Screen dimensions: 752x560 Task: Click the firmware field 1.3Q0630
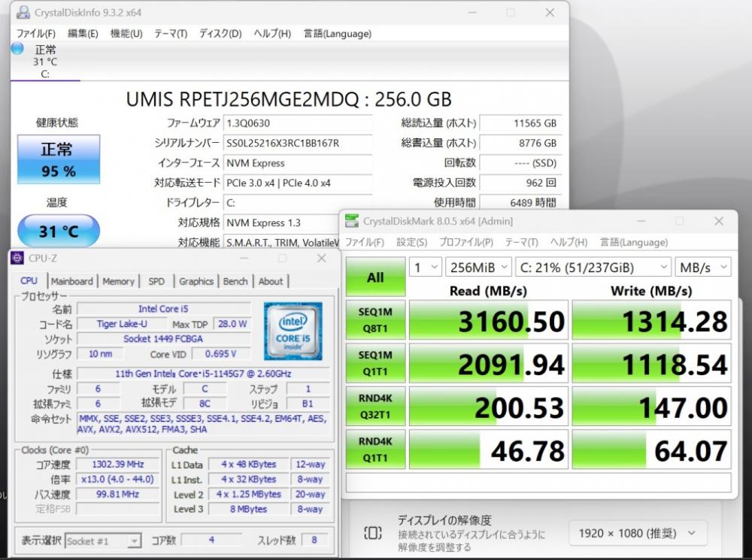(x=297, y=123)
